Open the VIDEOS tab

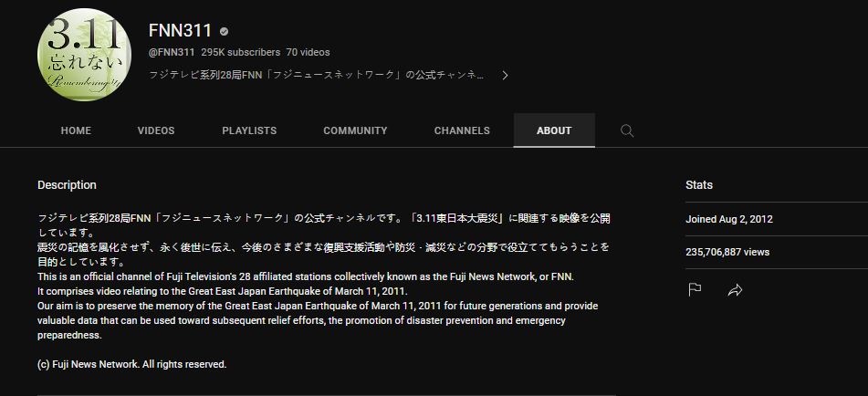click(x=156, y=130)
